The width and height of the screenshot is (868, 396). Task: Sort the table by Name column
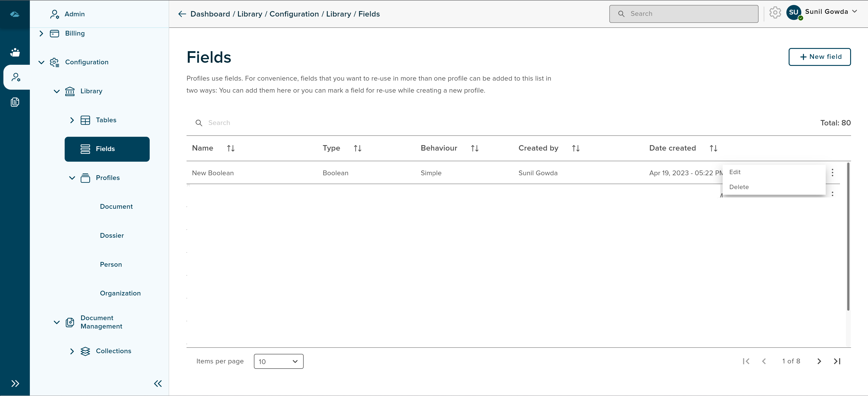[230, 149]
